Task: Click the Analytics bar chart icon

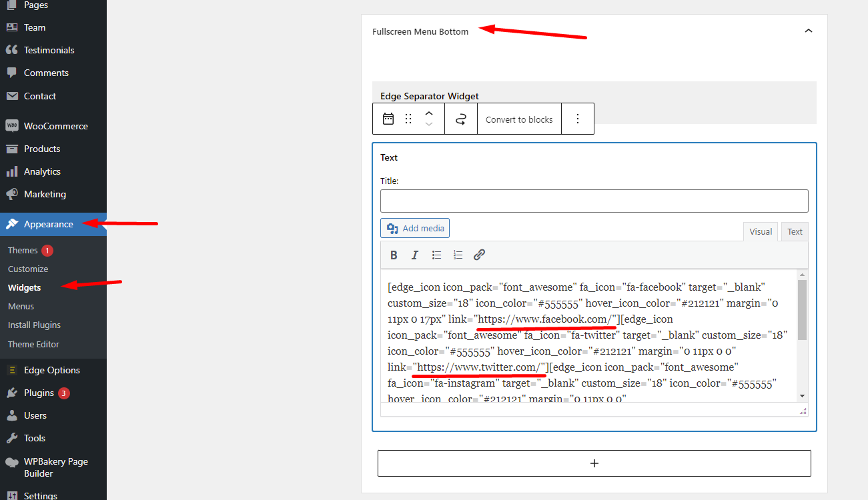Action: (x=12, y=171)
